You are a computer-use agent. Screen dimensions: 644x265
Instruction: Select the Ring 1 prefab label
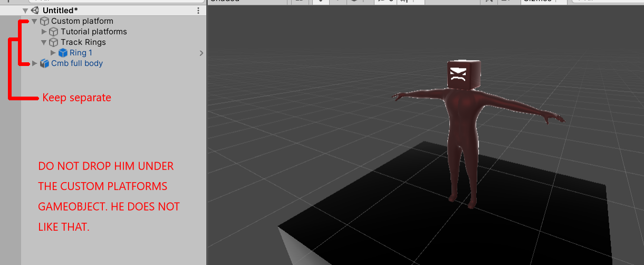coord(81,53)
